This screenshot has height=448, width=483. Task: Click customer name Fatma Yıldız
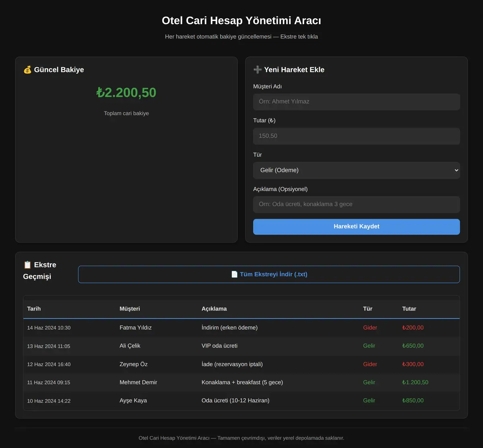click(136, 328)
